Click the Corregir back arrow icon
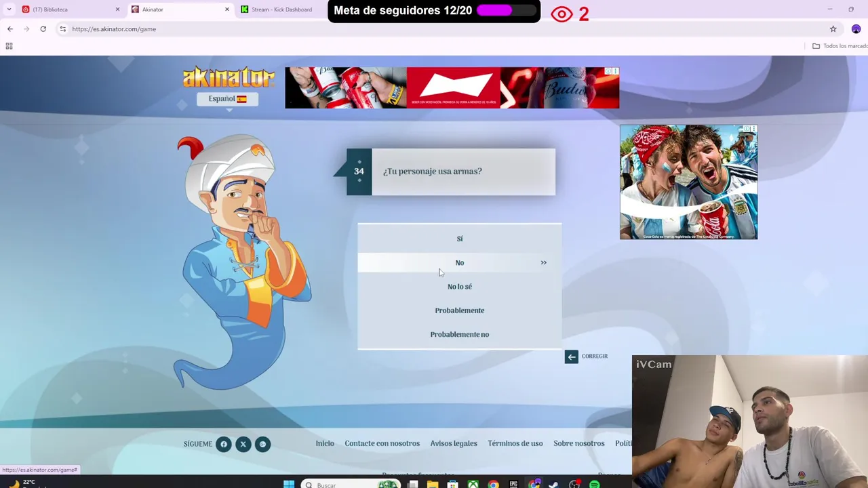Screen dimensions: 868x488 click(x=571, y=357)
